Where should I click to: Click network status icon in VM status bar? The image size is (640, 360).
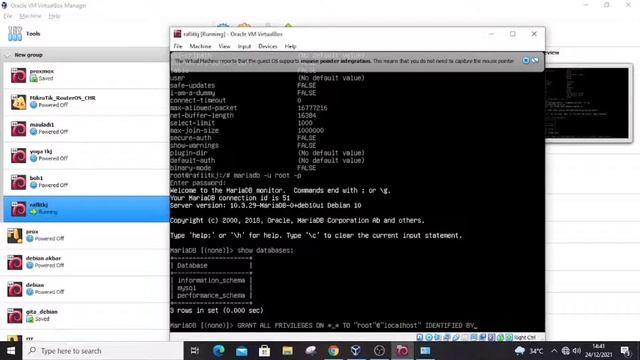click(447, 337)
